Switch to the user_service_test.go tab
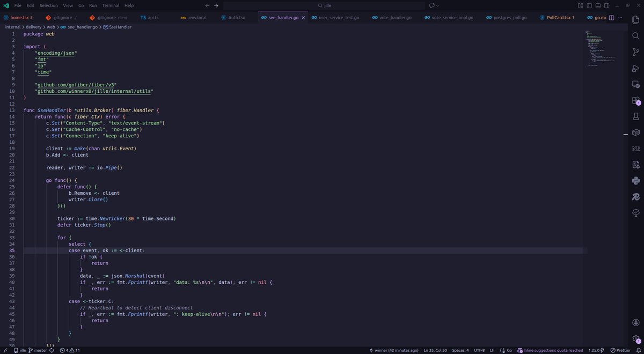Screen dimensions: 644x354 [339, 18]
